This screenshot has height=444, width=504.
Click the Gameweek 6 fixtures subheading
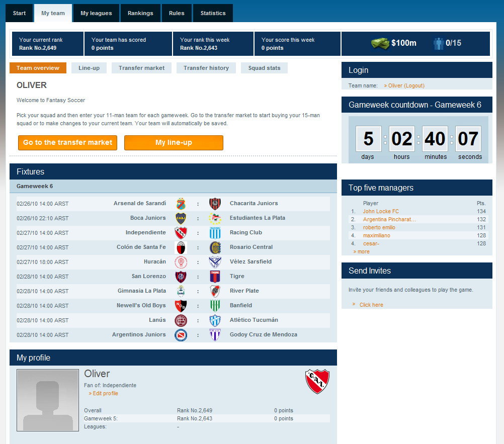click(x=35, y=186)
